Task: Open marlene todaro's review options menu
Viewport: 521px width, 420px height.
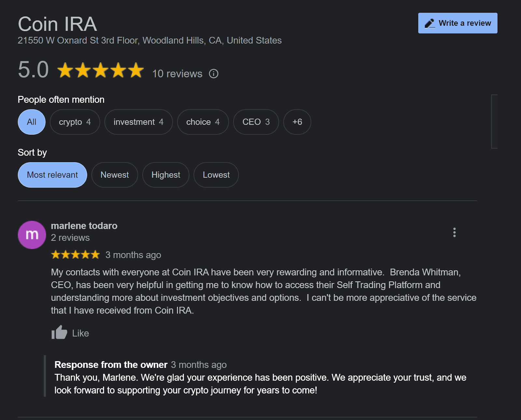Action: pos(454,232)
